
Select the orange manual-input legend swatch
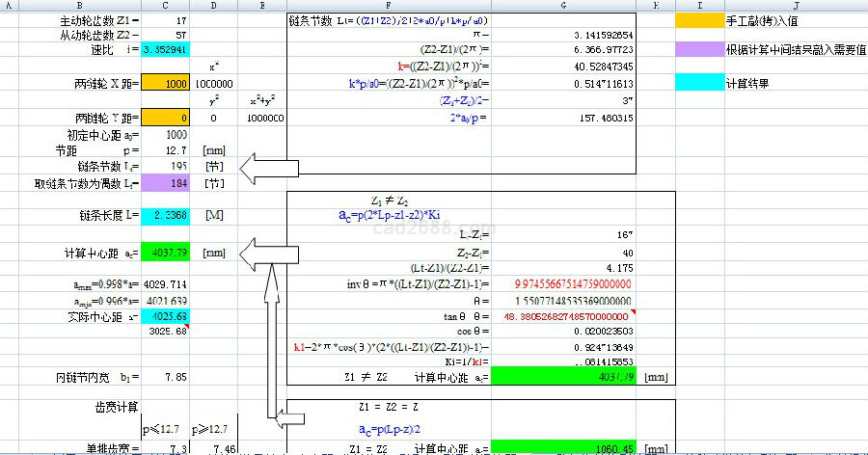point(699,19)
